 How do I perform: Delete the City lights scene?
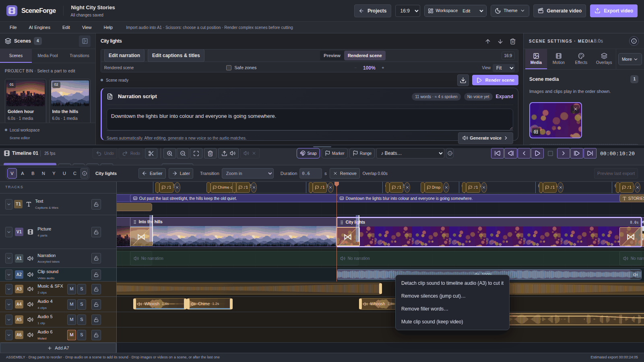(513, 41)
